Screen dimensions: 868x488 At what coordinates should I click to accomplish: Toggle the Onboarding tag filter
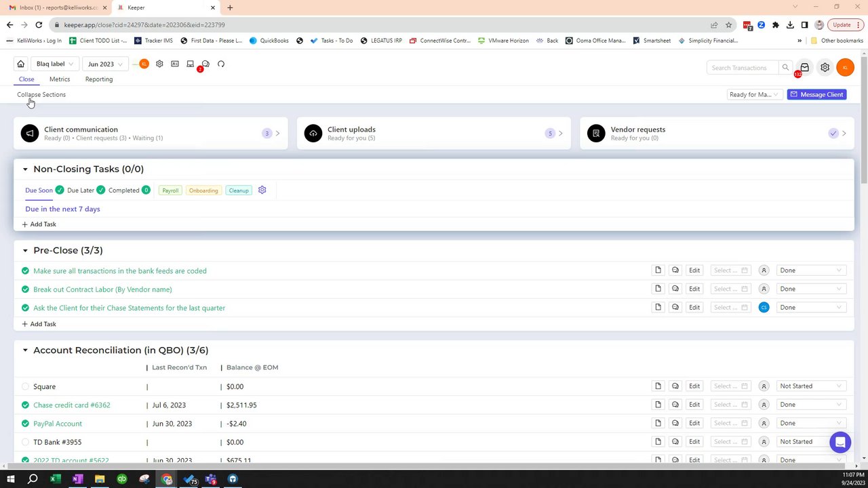coord(203,190)
